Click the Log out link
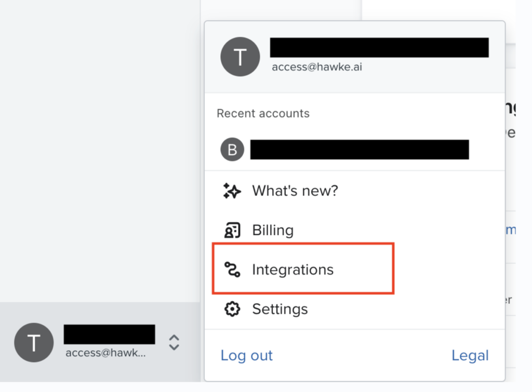This screenshot has width=532, height=392. coord(247,355)
